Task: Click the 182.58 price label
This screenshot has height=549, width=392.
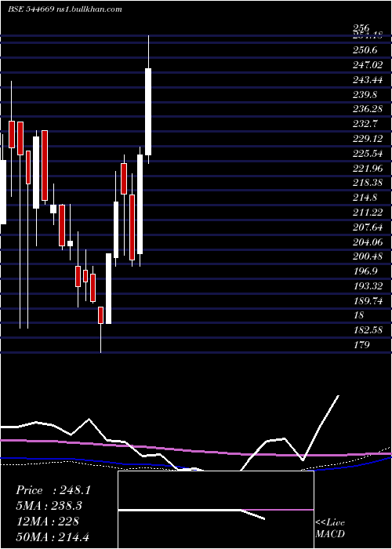Action: (x=368, y=330)
